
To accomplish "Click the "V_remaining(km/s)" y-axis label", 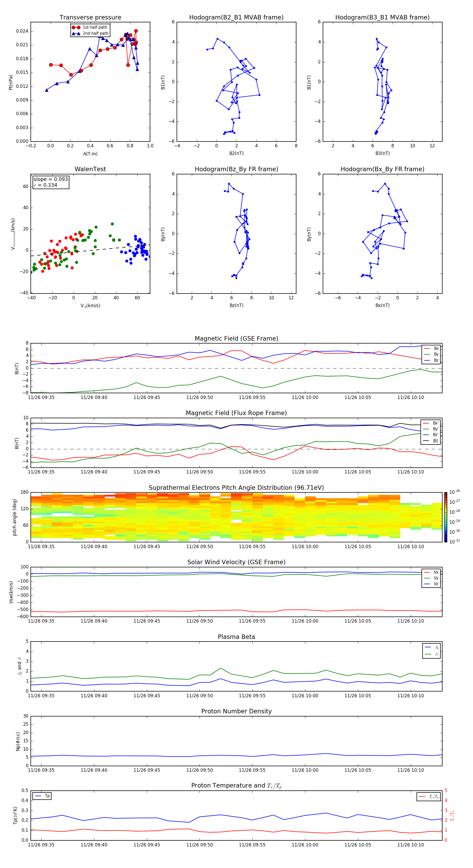I will [x=13, y=234].
